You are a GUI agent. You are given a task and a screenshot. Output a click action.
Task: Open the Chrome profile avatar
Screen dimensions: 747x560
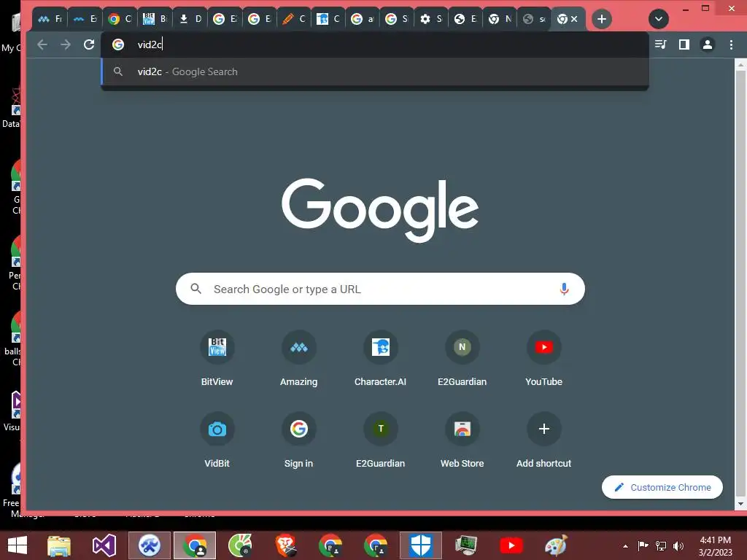[x=708, y=44]
